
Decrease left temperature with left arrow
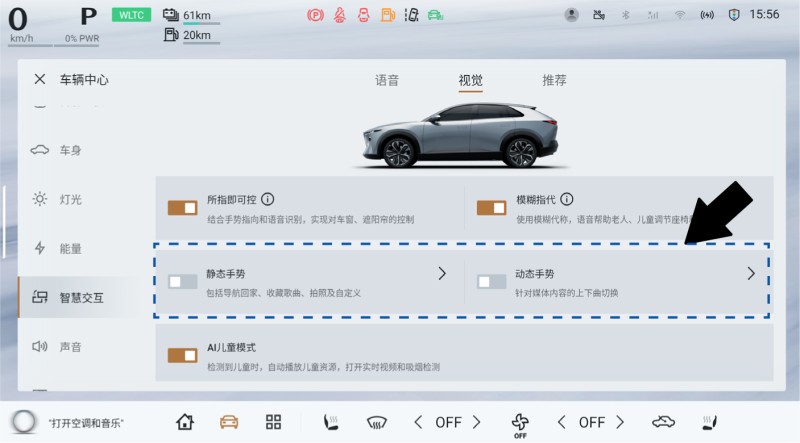click(x=418, y=422)
